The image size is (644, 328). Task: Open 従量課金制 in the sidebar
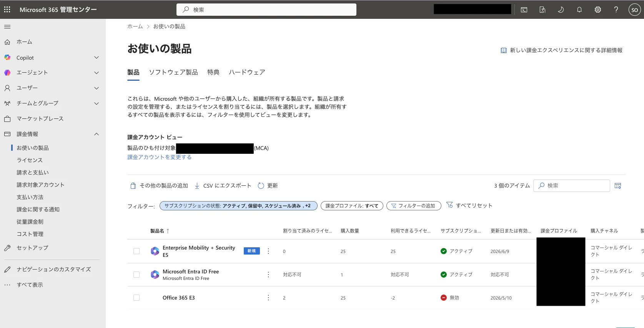[30, 222]
